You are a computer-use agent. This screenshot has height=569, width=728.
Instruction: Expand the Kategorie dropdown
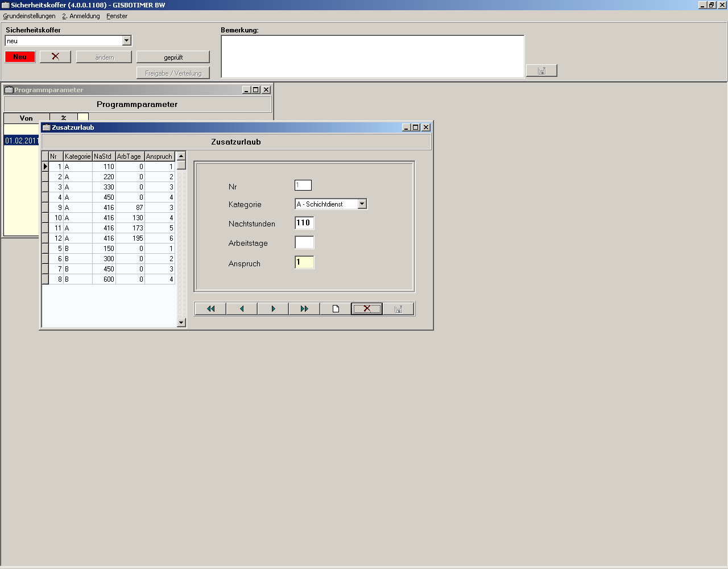(x=362, y=204)
